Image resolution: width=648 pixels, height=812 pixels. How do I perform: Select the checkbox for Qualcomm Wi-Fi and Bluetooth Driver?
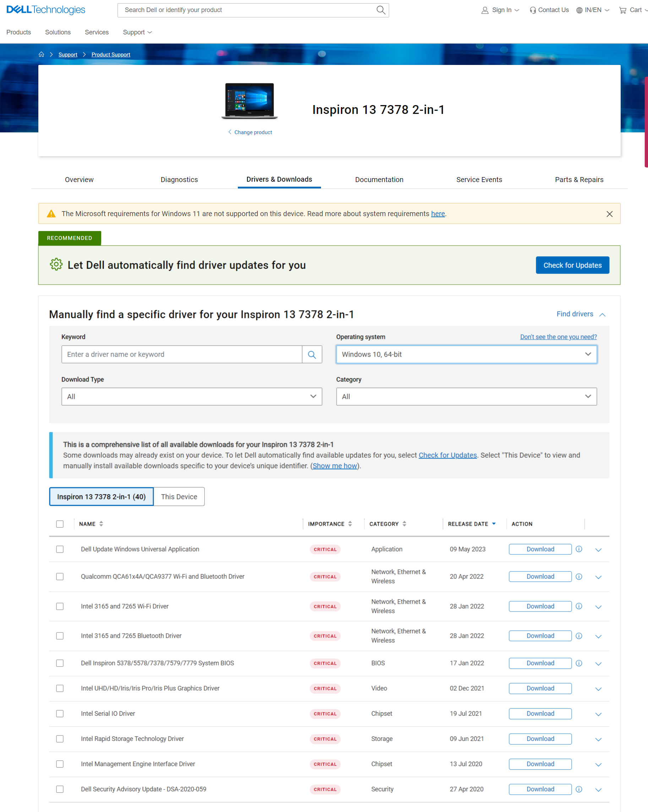[x=60, y=576]
